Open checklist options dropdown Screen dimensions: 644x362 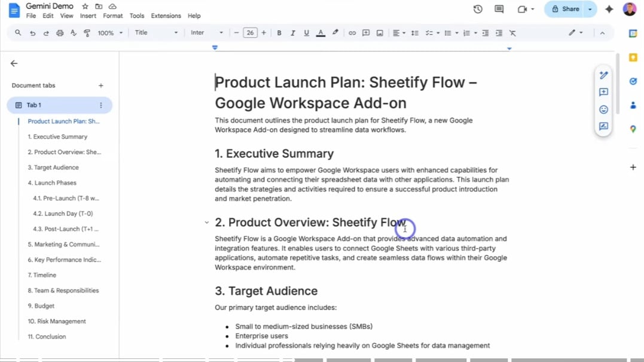coord(432,33)
